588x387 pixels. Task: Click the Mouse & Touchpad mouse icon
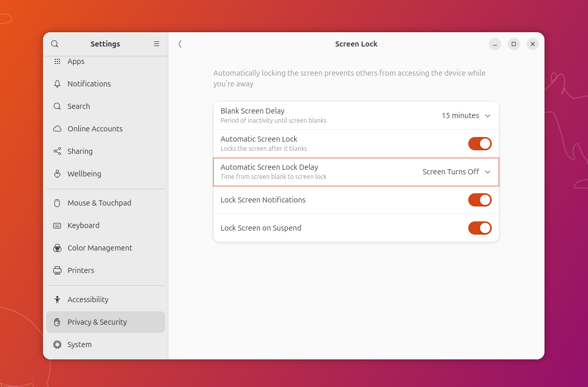pyautogui.click(x=57, y=202)
